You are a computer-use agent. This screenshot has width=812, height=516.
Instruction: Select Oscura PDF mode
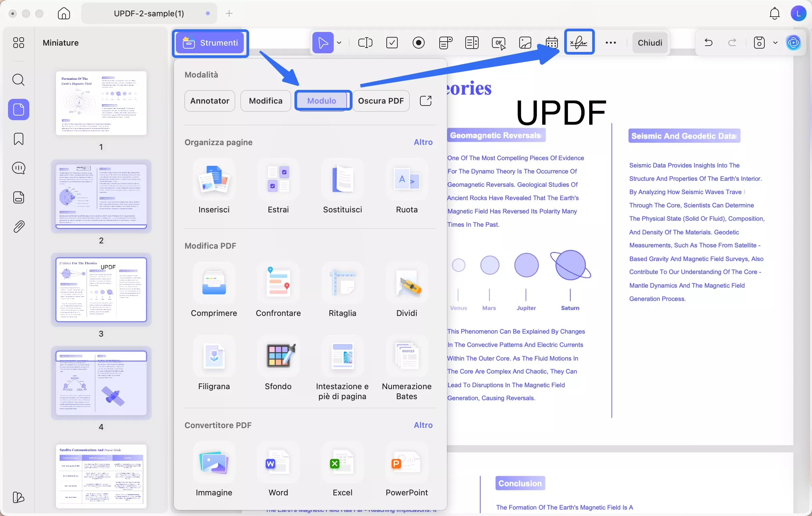(x=381, y=101)
